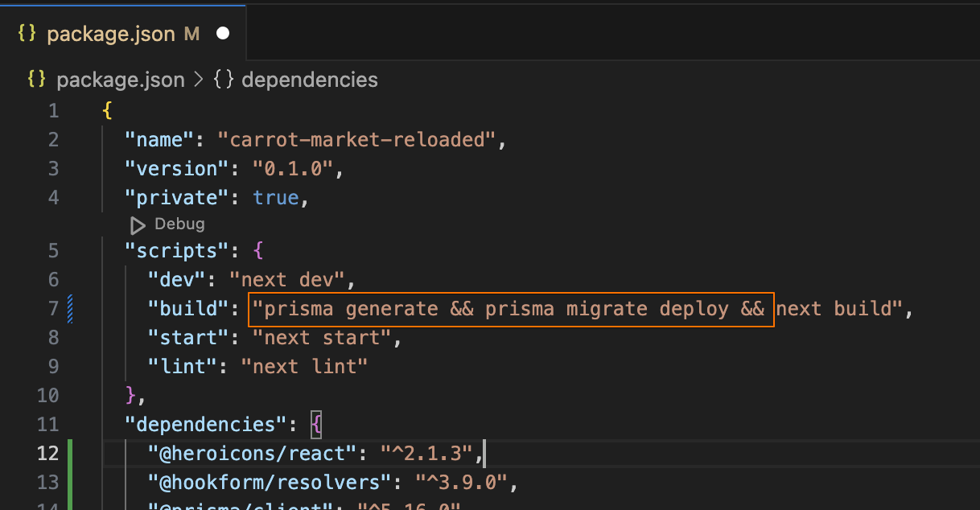
Task: Click the braces icon before dependencies breadcrumb
Action: 224,80
